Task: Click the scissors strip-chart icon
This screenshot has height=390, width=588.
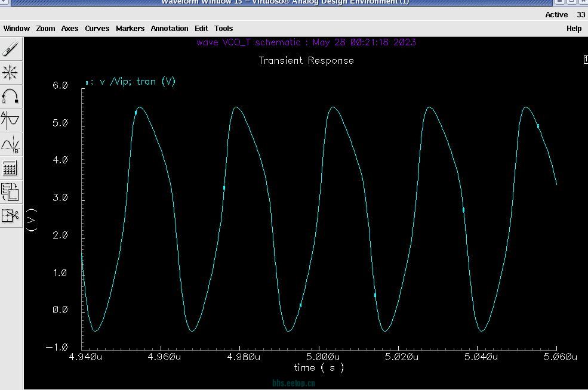Action: tap(10, 216)
